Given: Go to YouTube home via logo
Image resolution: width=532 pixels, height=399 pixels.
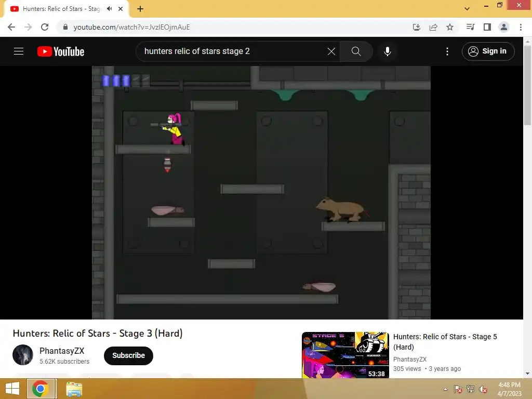Looking at the screenshot, I should pos(61,51).
